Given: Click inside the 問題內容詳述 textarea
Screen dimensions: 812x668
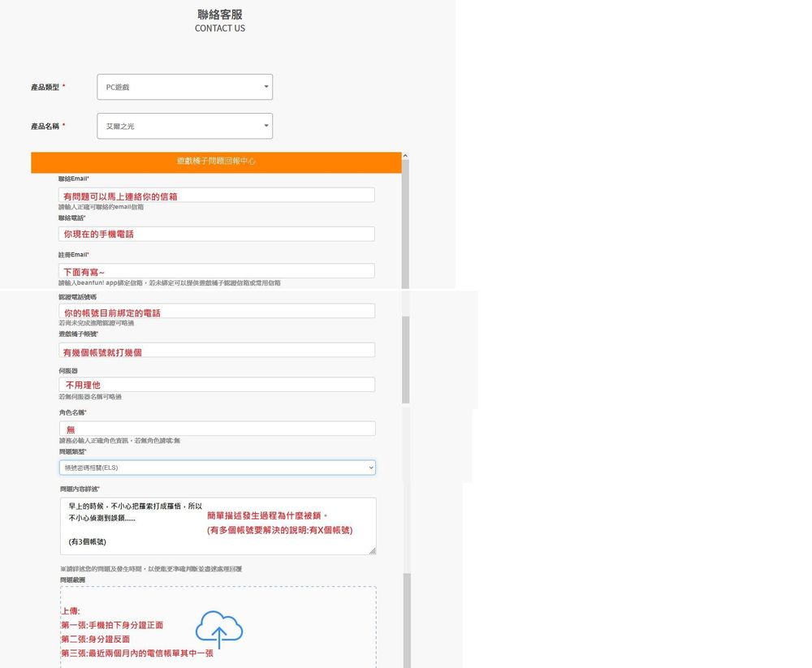Looking at the screenshot, I should 218,526.
